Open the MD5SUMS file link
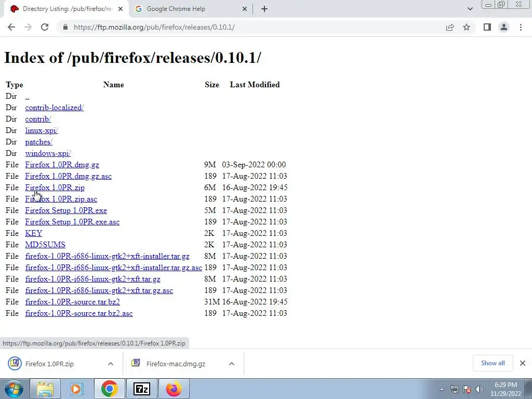This screenshot has width=532, height=399. pyautogui.click(x=45, y=245)
